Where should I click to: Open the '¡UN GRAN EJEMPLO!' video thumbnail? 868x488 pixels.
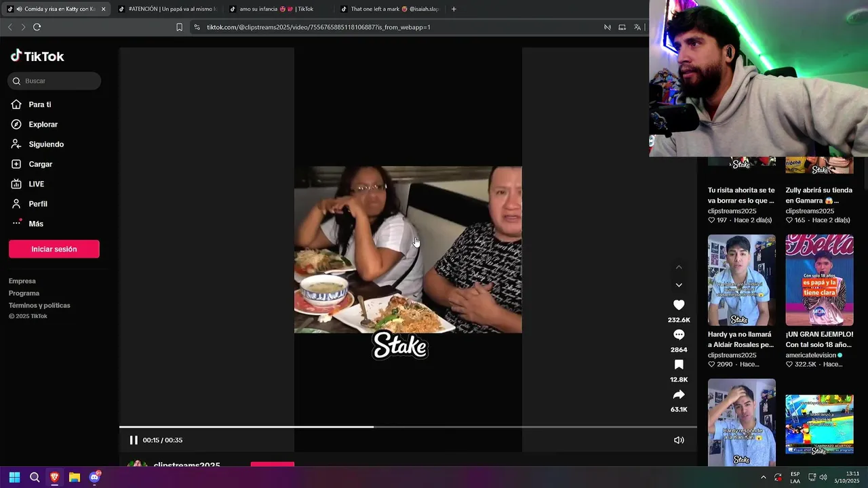(819, 280)
